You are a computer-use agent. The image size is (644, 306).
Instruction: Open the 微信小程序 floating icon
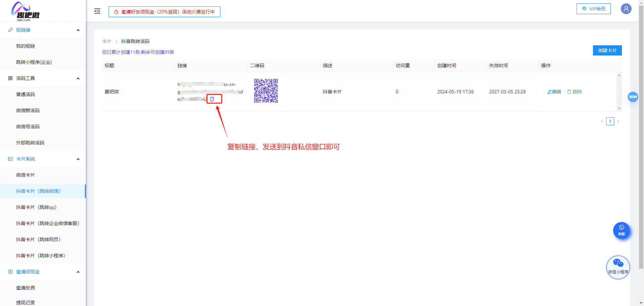(x=618, y=267)
